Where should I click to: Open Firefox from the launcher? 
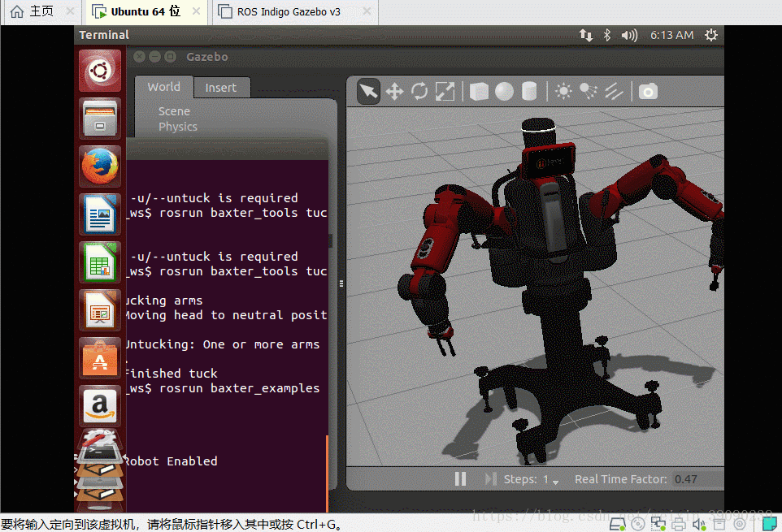pyautogui.click(x=99, y=167)
